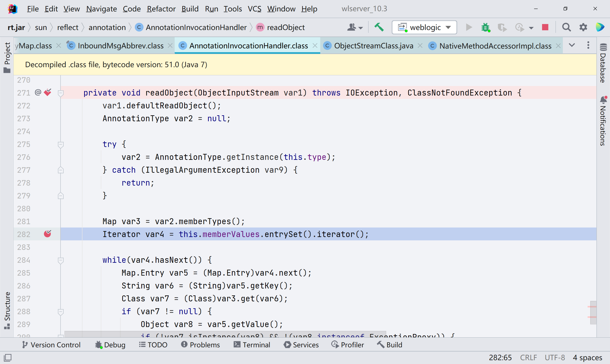The image size is (610, 364).
Task: Click the horizontal scrollbar at editor bottom
Action: [225, 334]
